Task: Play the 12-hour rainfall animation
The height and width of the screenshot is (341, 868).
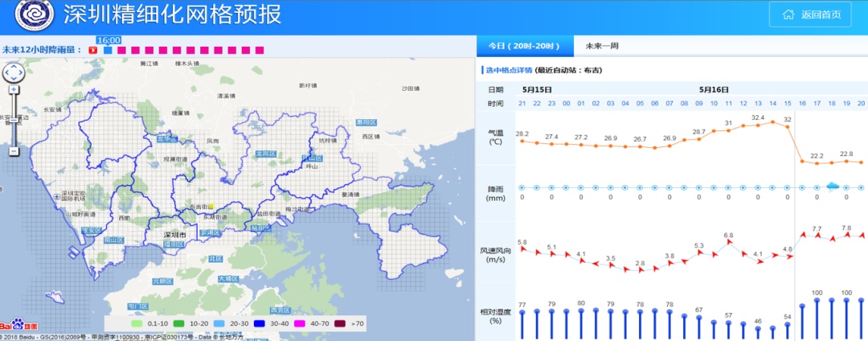Action: [x=93, y=50]
